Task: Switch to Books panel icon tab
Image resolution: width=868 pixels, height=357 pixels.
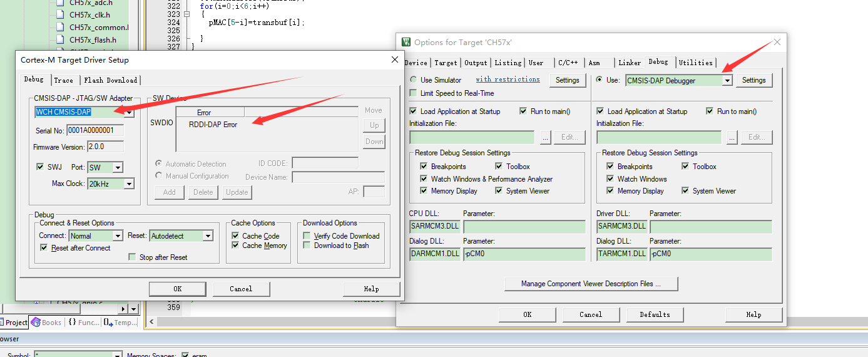Action: click(36, 323)
